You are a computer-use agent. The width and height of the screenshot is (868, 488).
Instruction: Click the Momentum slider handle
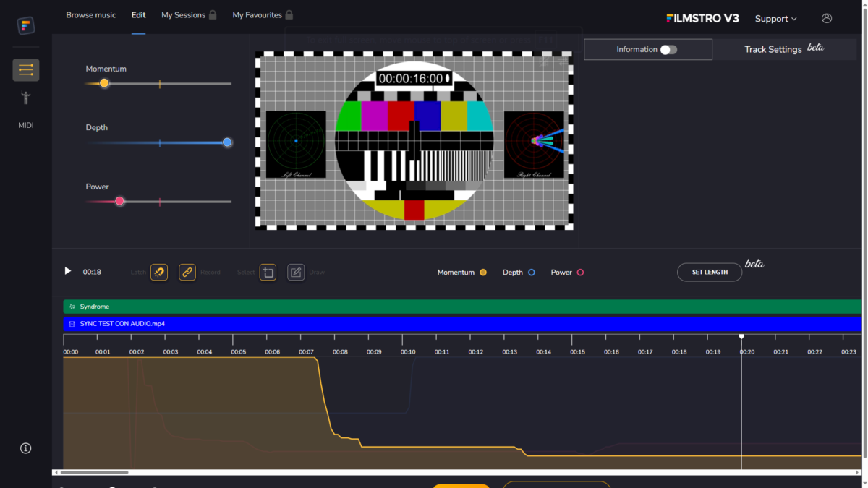point(104,83)
